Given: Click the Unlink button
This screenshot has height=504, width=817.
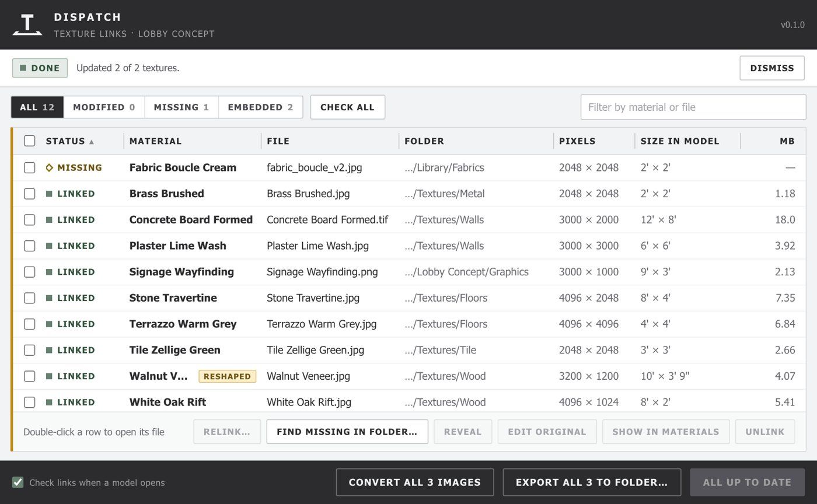Looking at the screenshot, I should click(765, 432).
